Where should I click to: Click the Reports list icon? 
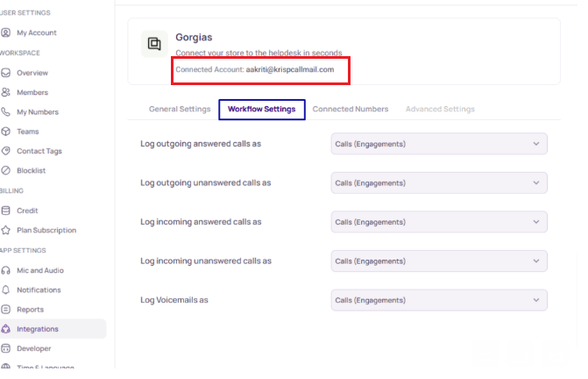click(x=5, y=309)
